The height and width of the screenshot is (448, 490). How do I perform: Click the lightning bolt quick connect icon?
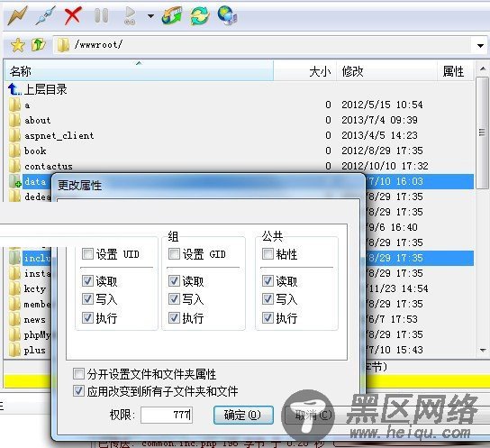pyautogui.click(x=17, y=15)
